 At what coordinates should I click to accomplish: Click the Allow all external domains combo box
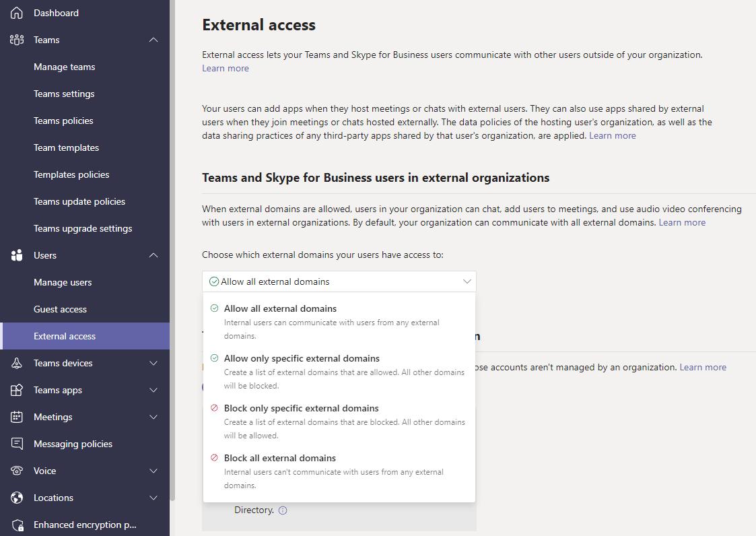pos(339,281)
